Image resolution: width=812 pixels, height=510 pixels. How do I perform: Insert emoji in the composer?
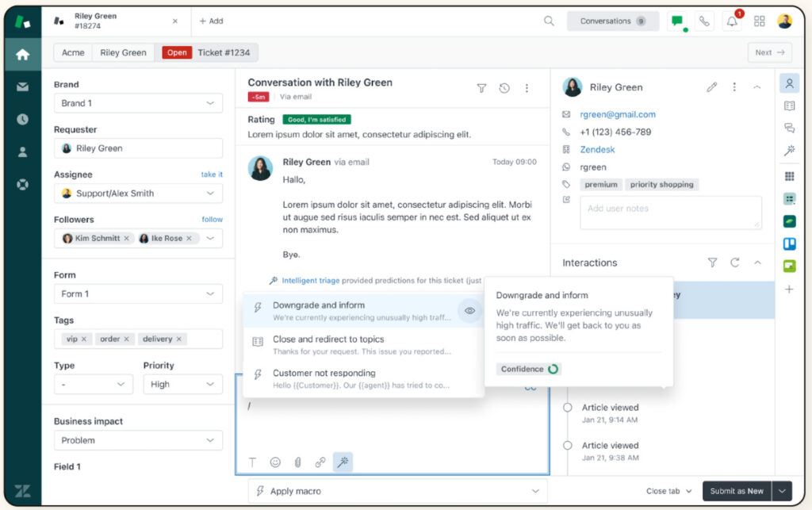[x=275, y=462]
